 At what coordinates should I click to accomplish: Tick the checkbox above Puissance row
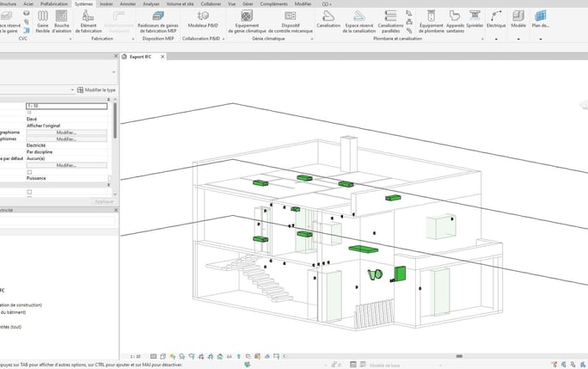(29, 172)
